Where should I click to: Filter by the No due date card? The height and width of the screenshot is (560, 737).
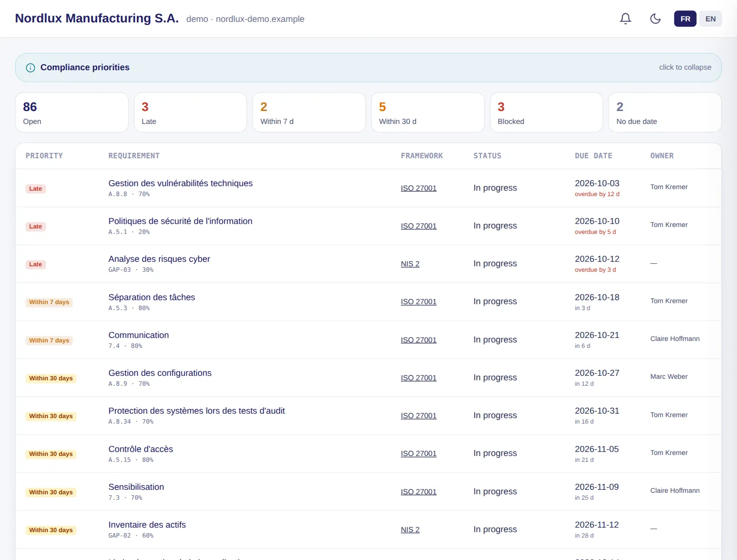665,112
